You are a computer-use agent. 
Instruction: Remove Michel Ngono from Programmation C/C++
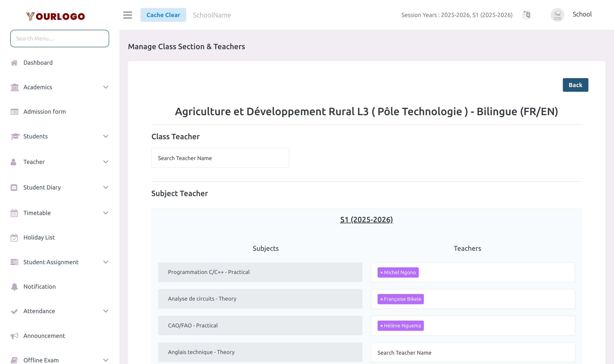click(381, 272)
